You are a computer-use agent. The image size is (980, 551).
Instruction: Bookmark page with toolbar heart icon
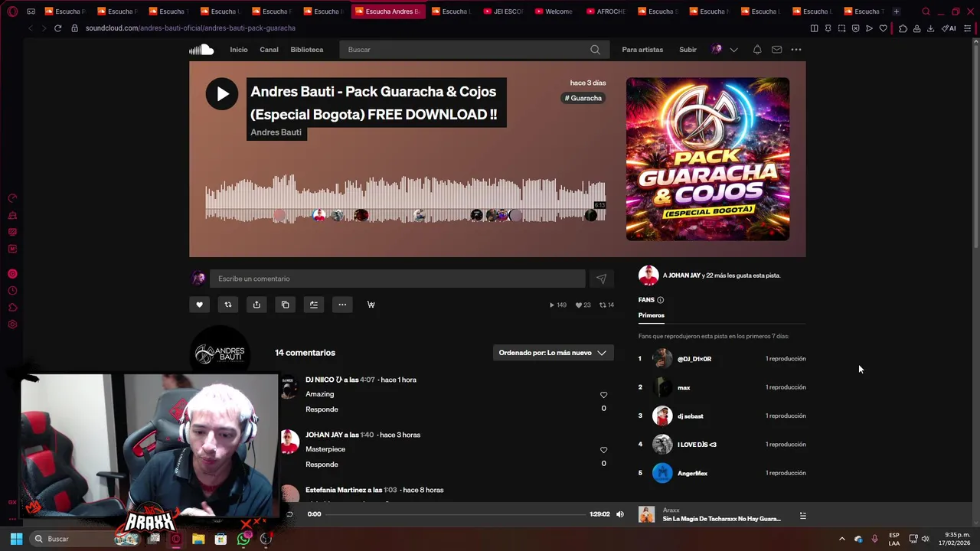pyautogui.click(x=883, y=28)
